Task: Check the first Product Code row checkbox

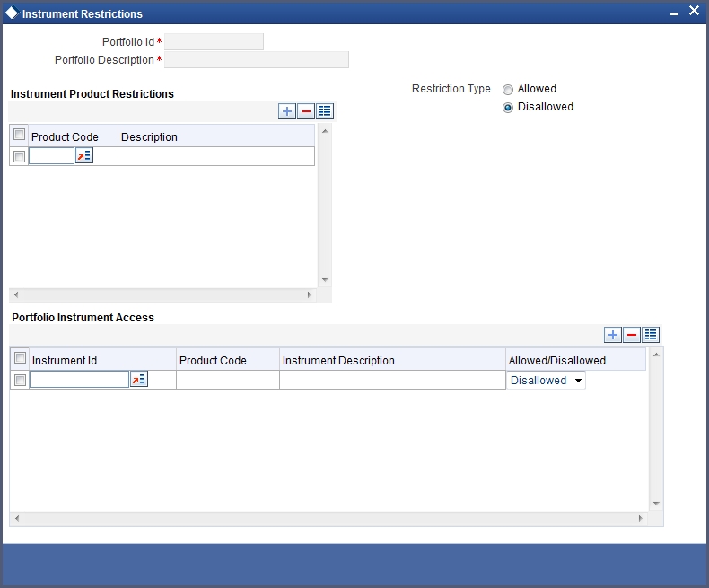Action: [19, 156]
